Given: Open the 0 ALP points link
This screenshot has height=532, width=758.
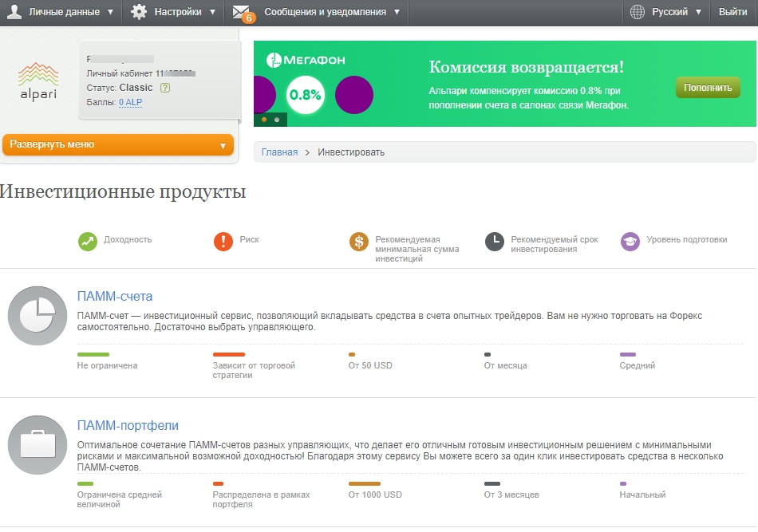Looking at the screenshot, I should pos(132,102).
